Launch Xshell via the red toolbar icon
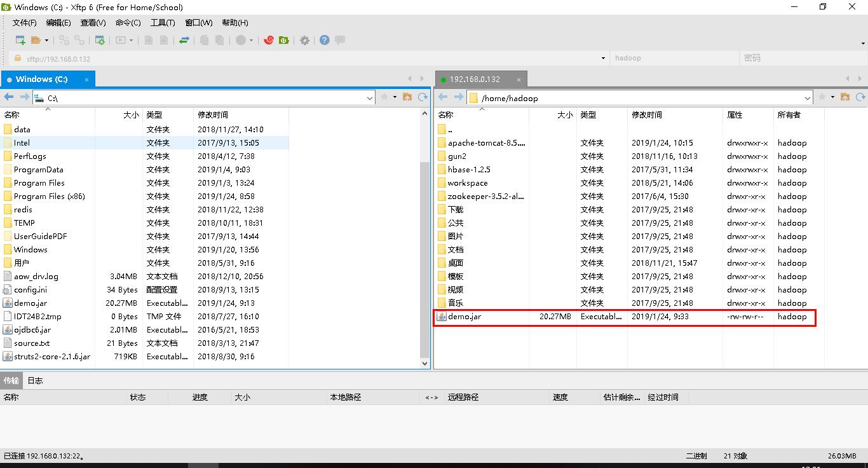 pos(268,40)
